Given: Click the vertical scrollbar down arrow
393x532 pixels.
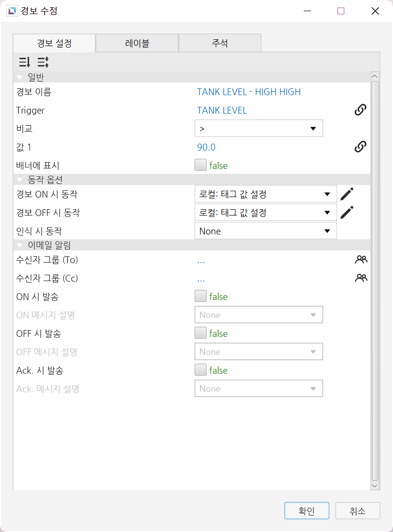Looking at the screenshot, I should [x=375, y=486].
